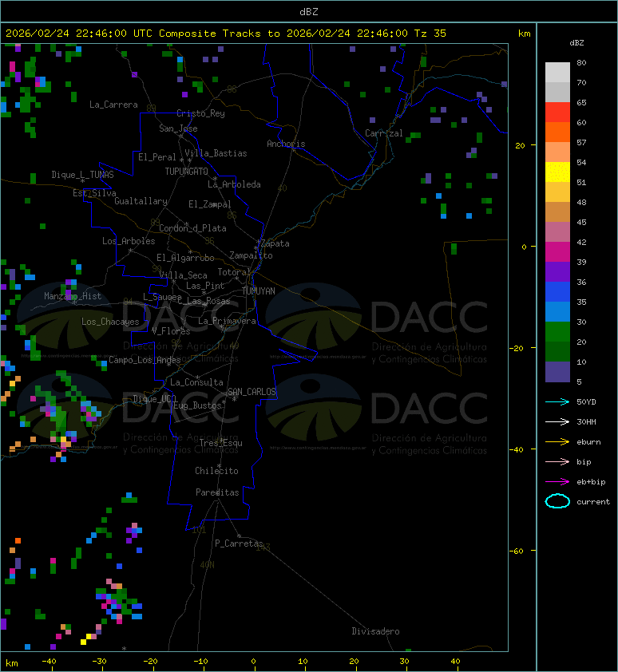Click the La_Carrera place label
Screen dimensions: 618x672
[x=113, y=105]
